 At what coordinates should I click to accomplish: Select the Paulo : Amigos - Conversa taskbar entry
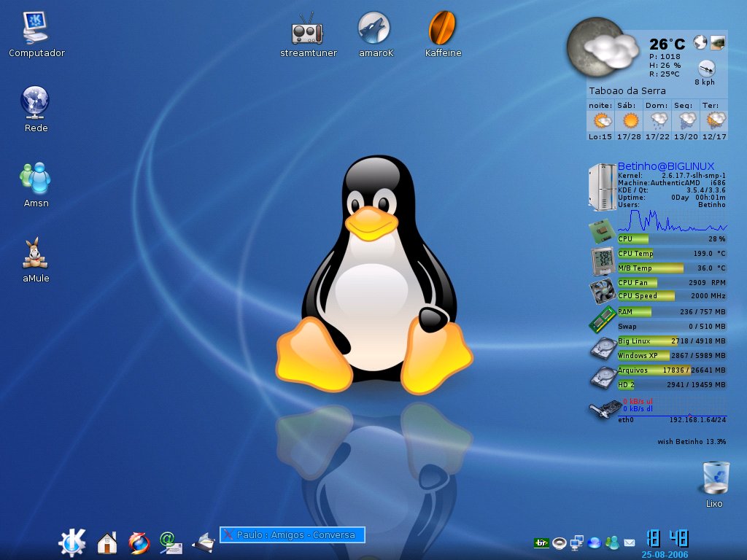pyautogui.click(x=293, y=534)
